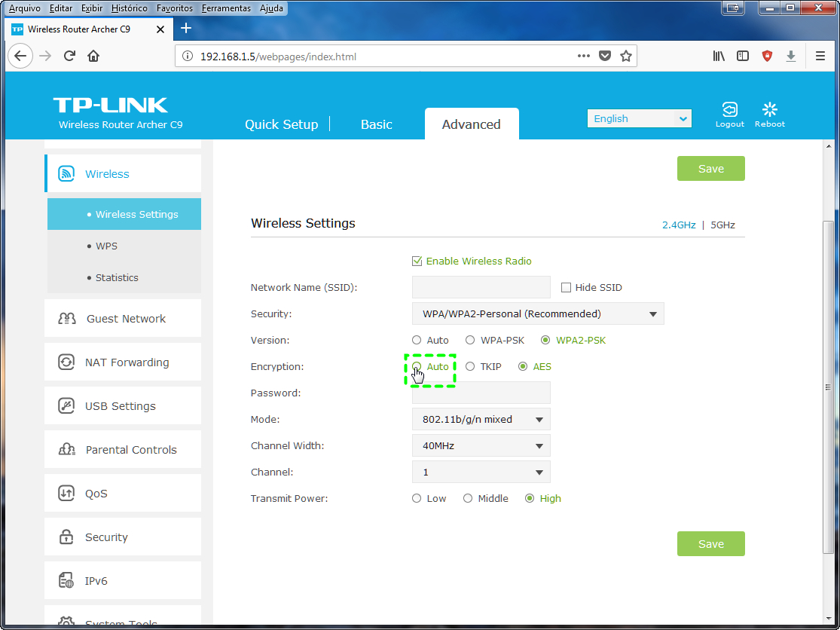The height and width of the screenshot is (630, 840).
Task: Open the Library bookshelf icon
Action: tap(719, 57)
